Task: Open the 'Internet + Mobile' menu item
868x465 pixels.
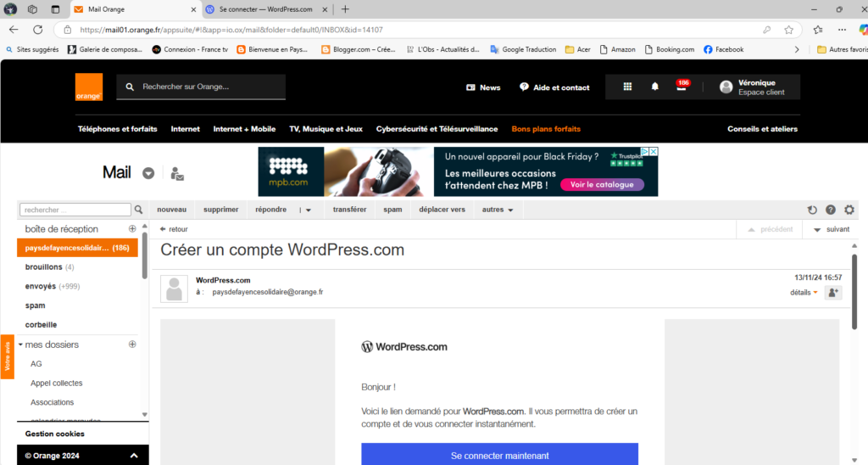Action: 244,129
